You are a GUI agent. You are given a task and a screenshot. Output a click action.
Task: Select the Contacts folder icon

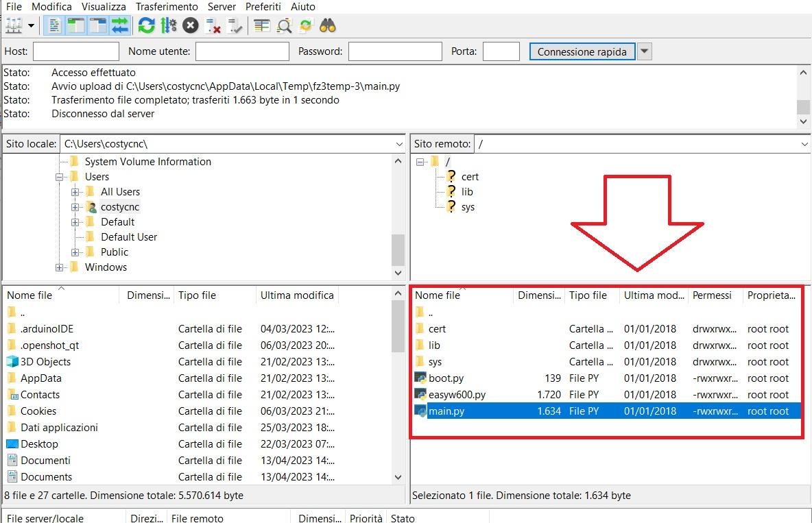point(12,395)
